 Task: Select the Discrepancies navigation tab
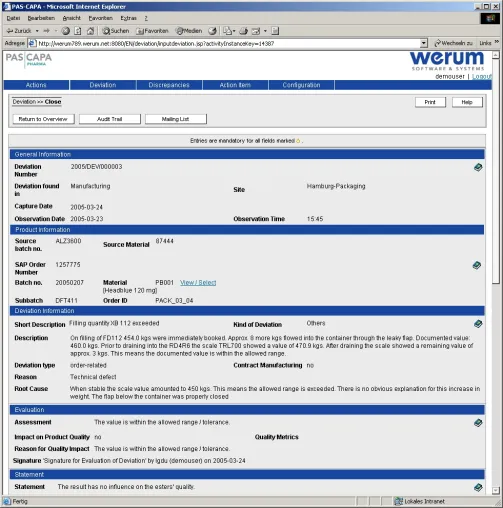169,85
